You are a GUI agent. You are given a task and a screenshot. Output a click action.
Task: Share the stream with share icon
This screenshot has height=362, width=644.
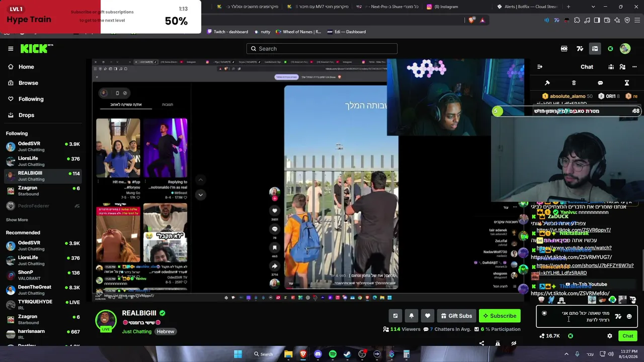tap(481, 343)
